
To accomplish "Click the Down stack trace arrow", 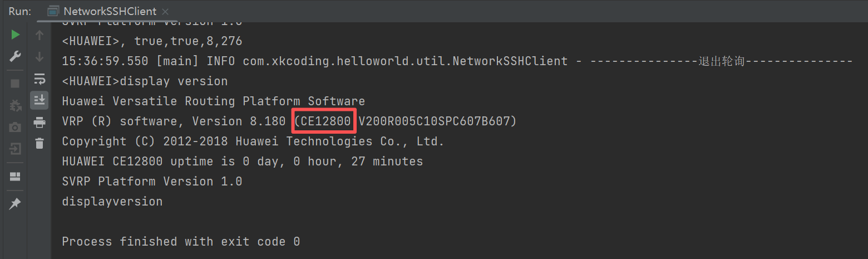I will [x=40, y=56].
